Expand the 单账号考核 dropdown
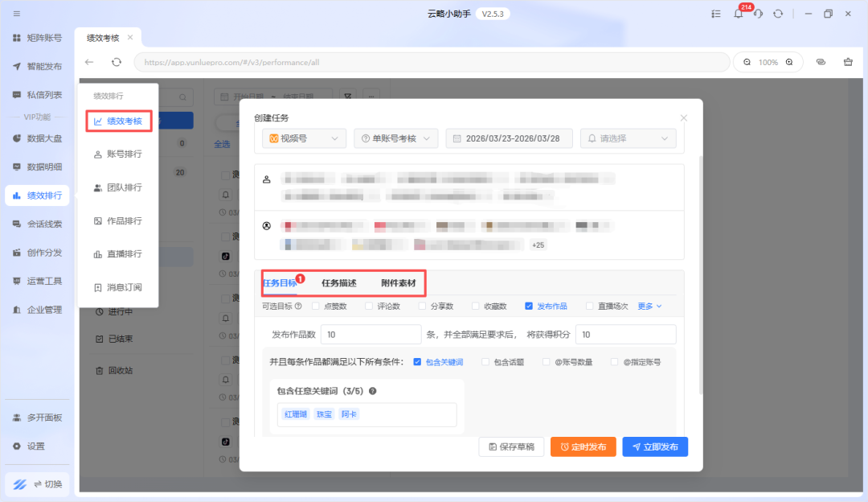The image size is (868, 502). click(395, 138)
